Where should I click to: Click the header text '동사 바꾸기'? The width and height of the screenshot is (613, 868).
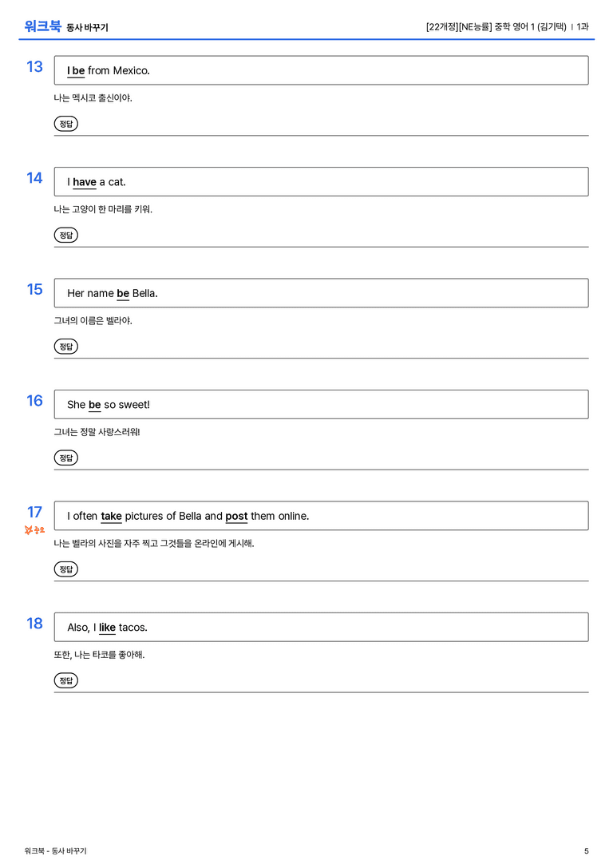click(88, 28)
